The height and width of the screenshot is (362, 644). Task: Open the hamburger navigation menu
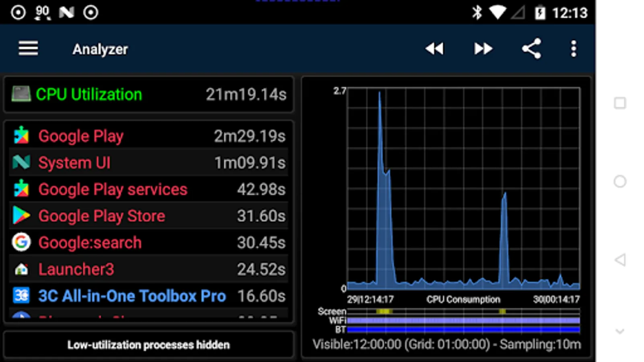pos(28,49)
